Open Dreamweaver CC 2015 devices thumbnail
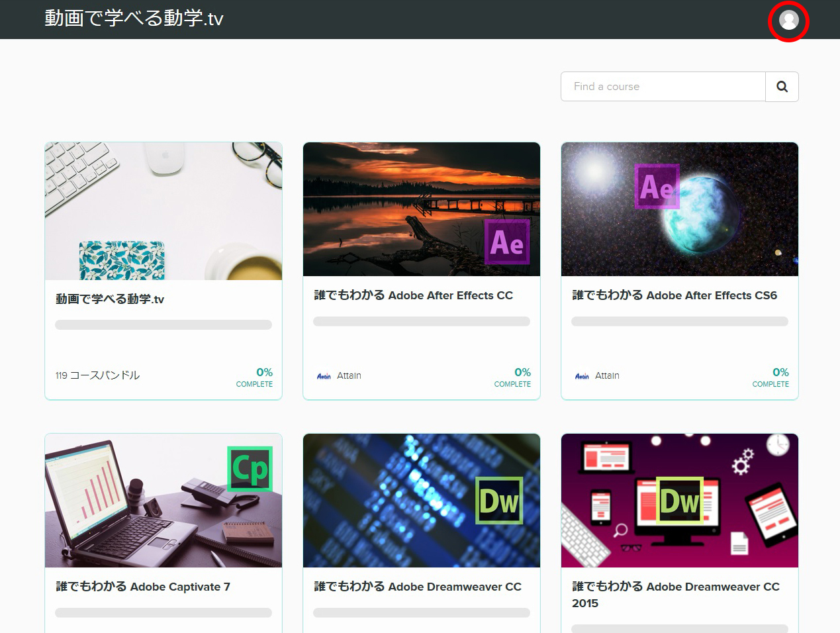 [x=680, y=501]
